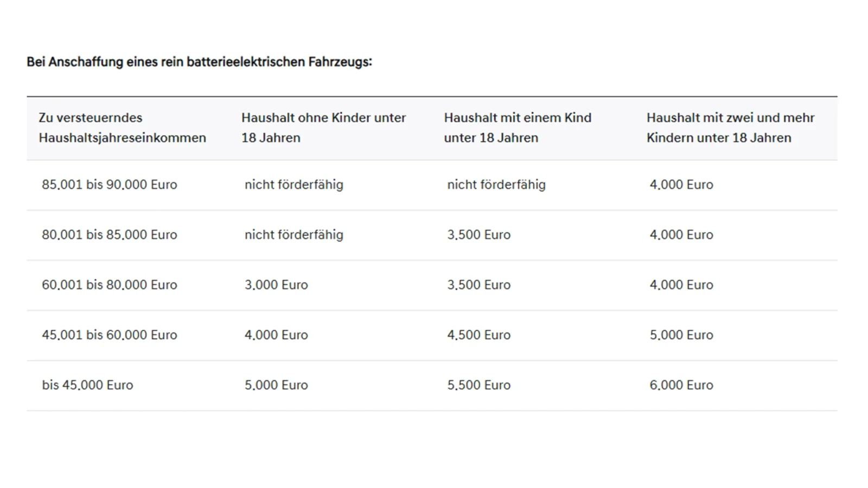Select the '6.000 Euro' subsidy cell
Screen dimensions: 868x488
click(681, 385)
